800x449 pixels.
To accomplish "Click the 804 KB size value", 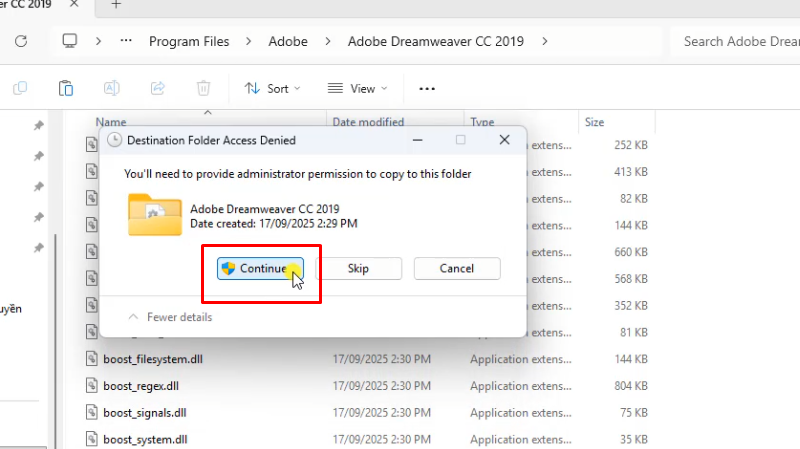I will (631, 386).
